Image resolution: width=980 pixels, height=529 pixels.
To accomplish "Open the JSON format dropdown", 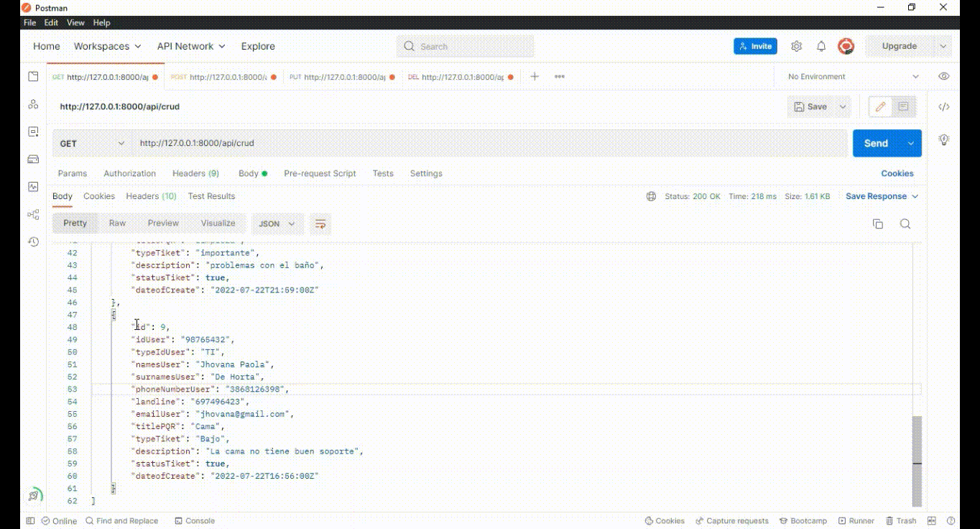I will click(277, 224).
